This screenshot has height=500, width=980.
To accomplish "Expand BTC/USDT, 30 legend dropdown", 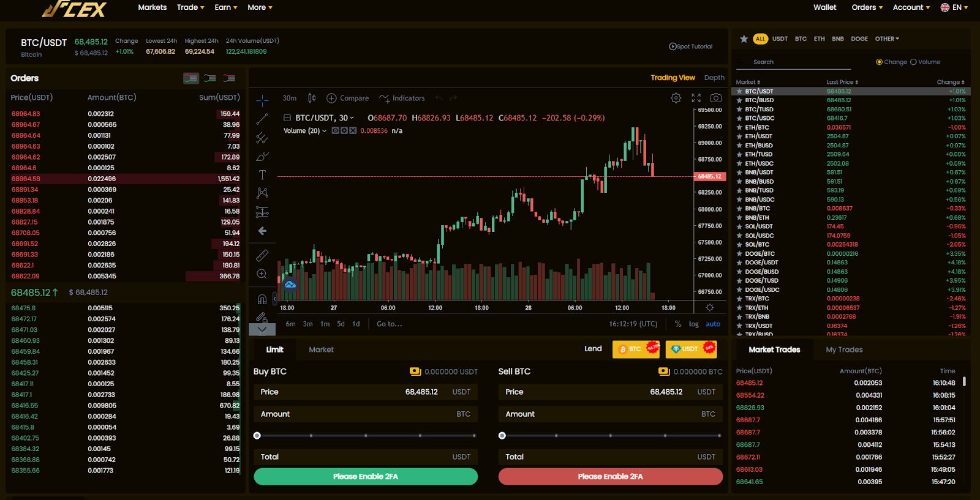I will click(352, 118).
